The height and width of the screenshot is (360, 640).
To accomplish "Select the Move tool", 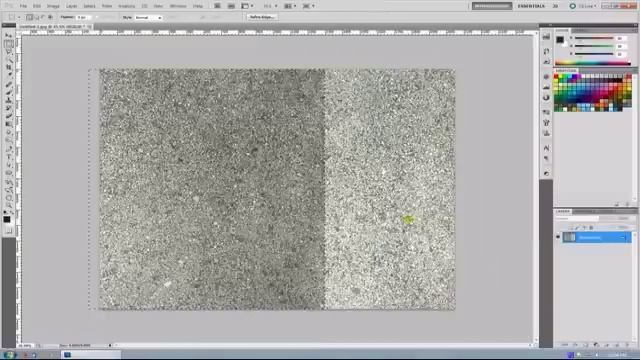I will [x=8, y=36].
